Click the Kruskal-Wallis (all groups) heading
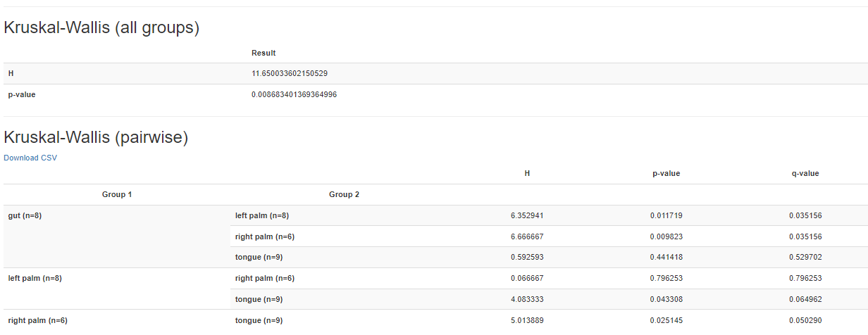Viewport: 868px width, 335px height. tap(101, 28)
